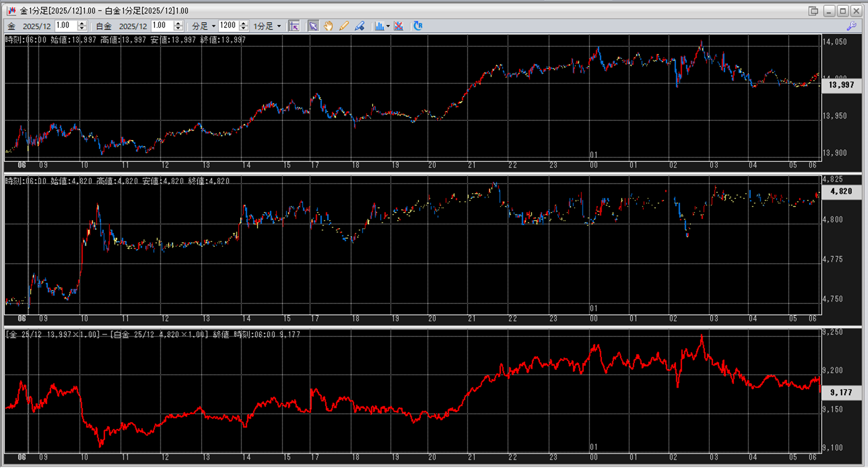Expand the 分足 chart type dropdown
The height and width of the screenshot is (468, 868).
click(x=213, y=26)
